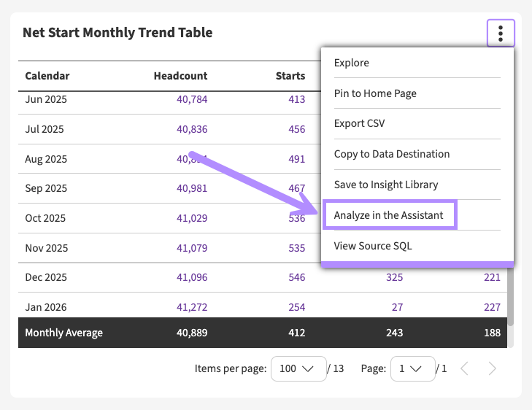Open Items per page dropdown
The width and height of the screenshot is (532, 410).
point(297,368)
